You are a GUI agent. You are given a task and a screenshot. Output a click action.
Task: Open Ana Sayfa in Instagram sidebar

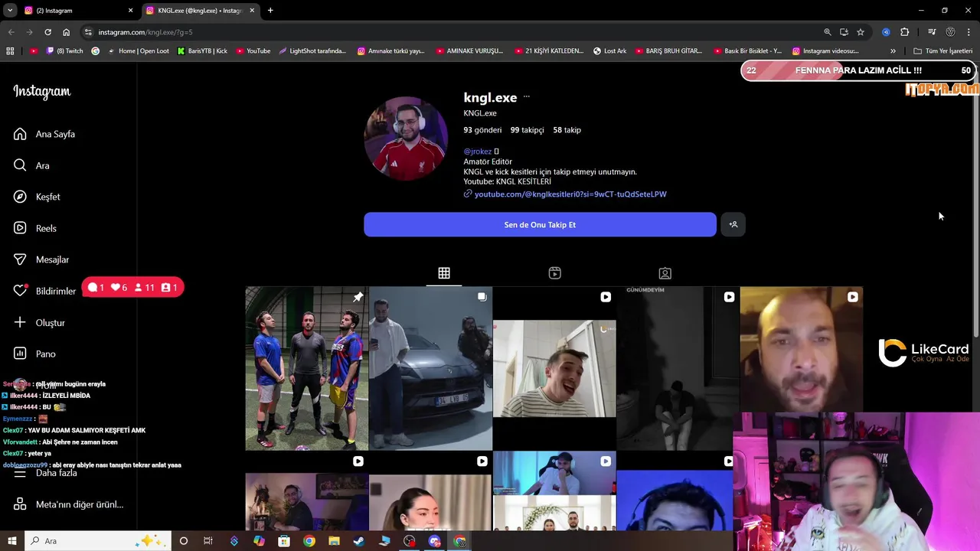(x=44, y=134)
